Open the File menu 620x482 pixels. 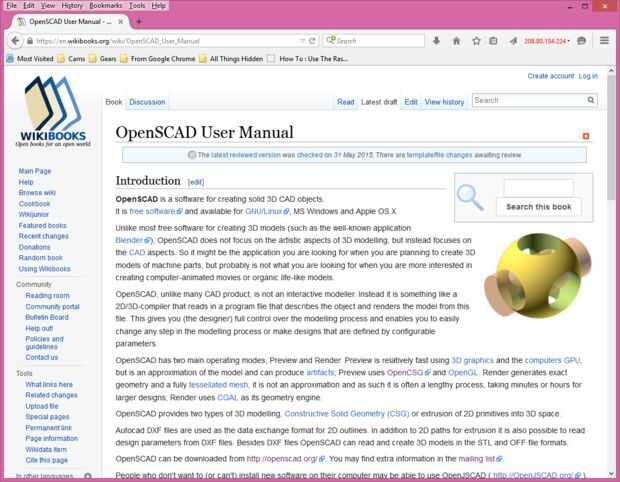tap(11, 6)
